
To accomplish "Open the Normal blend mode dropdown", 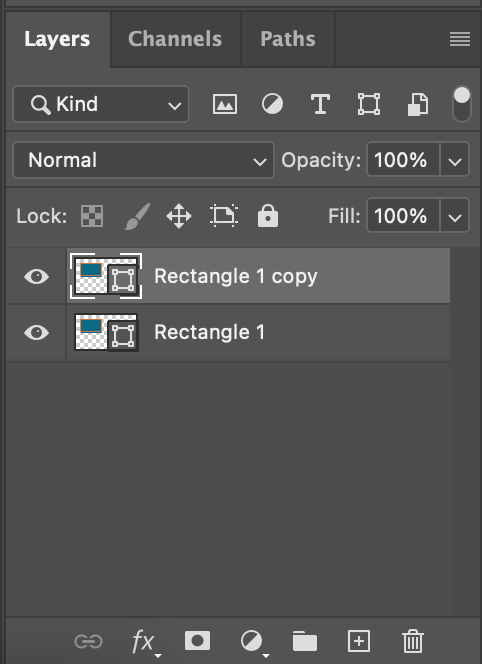I will click(x=144, y=160).
